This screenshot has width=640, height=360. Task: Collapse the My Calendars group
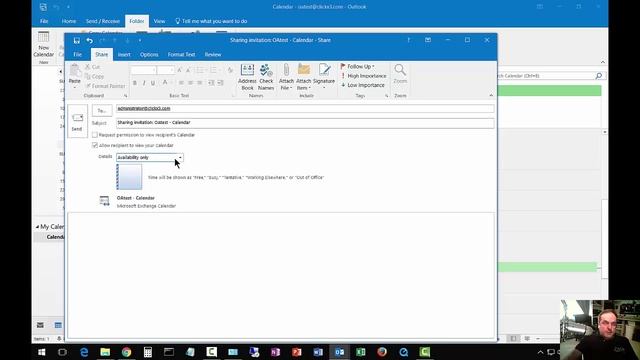(x=37, y=227)
